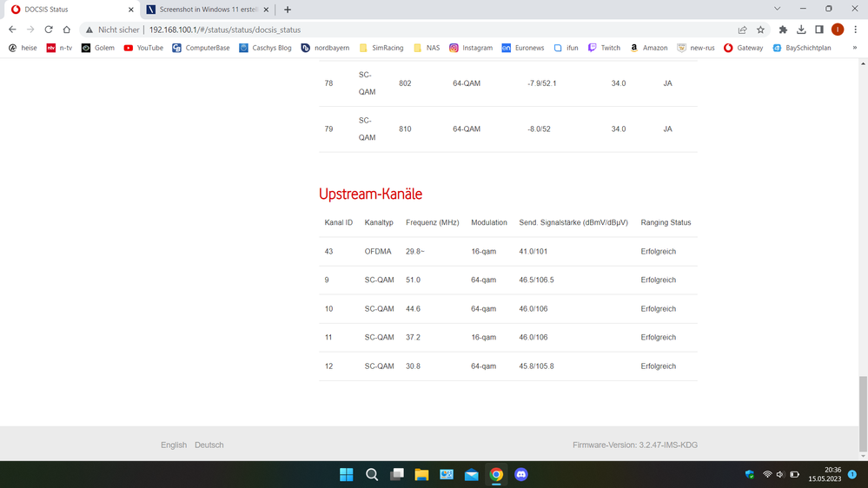Open the YouTube bookmark
868x488 pixels.
[143, 48]
